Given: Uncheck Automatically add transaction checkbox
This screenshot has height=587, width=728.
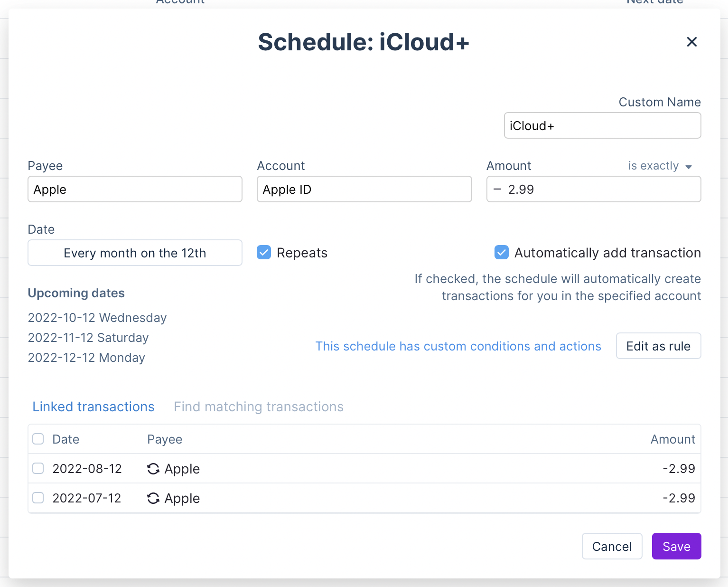Looking at the screenshot, I should pyautogui.click(x=501, y=252).
